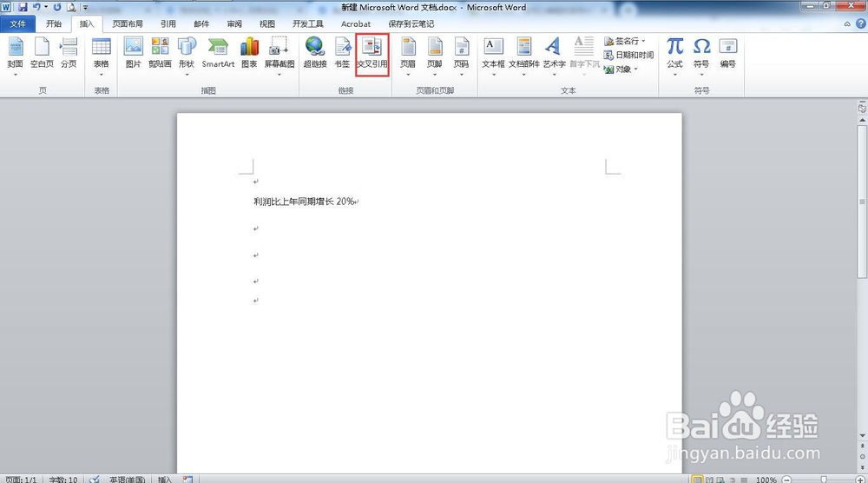Open the Undo history dropdown arrow

pos(46,7)
